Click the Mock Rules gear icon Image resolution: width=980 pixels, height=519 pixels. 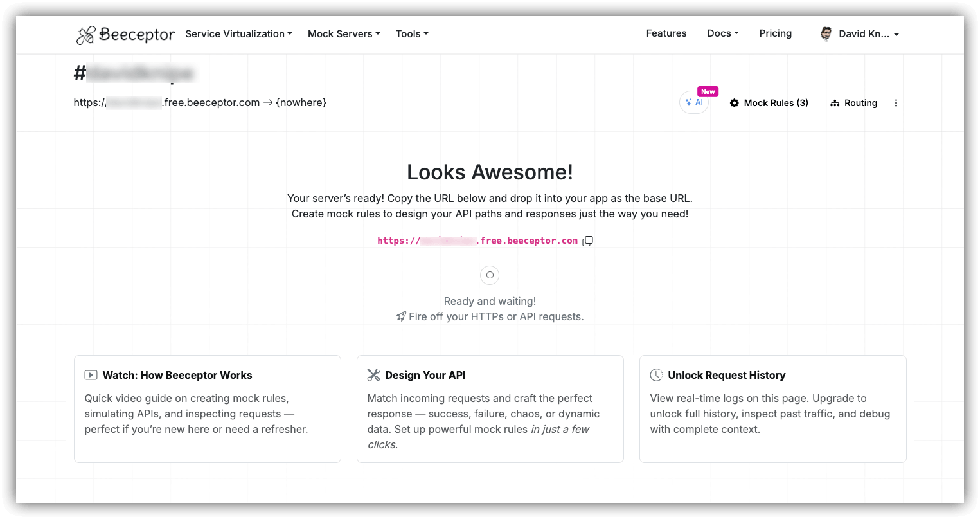point(735,103)
